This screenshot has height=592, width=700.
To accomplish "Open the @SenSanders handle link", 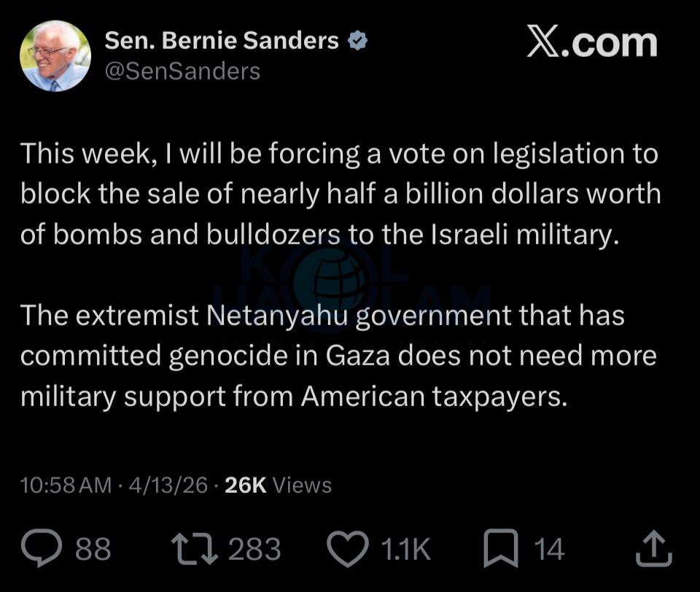I will [x=182, y=71].
